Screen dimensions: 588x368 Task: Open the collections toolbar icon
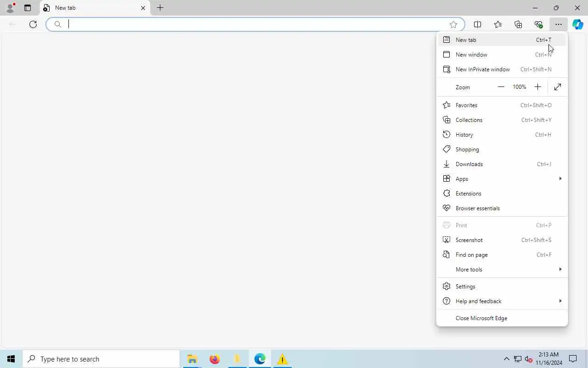coord(518,24)
